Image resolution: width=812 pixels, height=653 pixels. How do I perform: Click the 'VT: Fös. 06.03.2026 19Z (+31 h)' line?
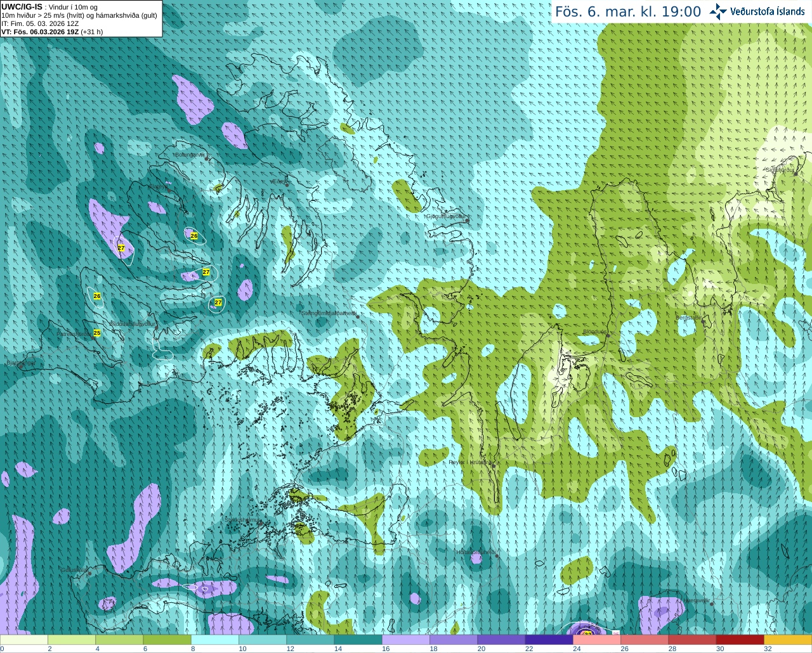(52, 32)
